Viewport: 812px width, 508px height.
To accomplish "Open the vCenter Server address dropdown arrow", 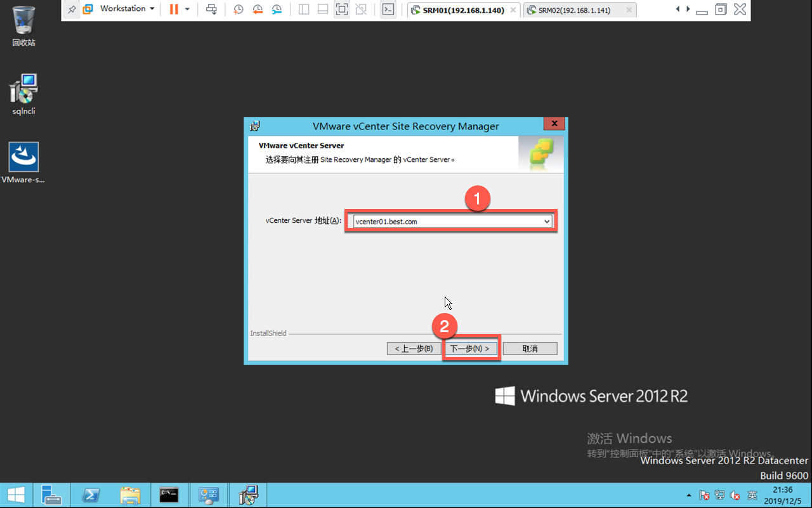I will pyautogui.click(x=547, y=221).
